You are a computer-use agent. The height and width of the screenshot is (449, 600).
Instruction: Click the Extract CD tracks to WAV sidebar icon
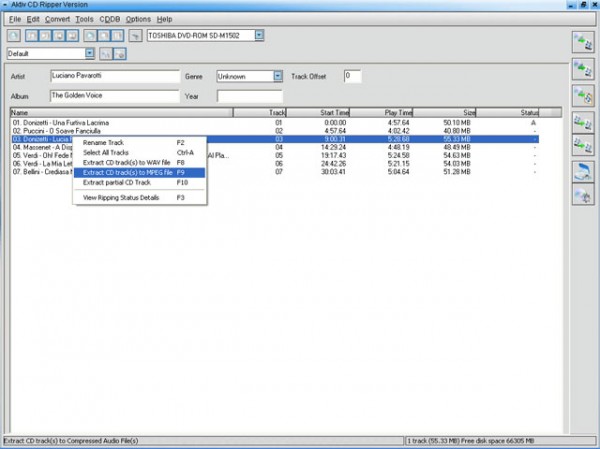click(x=580, y=42)
